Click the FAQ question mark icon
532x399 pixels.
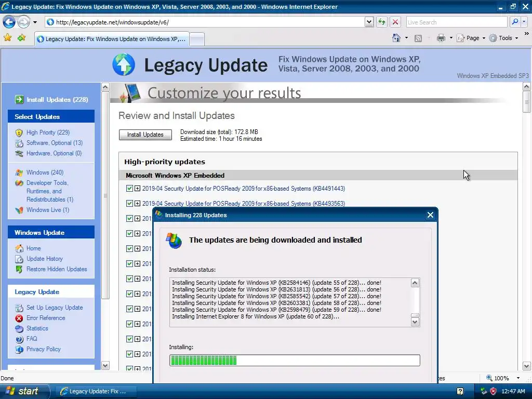click(x=19, y=339)
